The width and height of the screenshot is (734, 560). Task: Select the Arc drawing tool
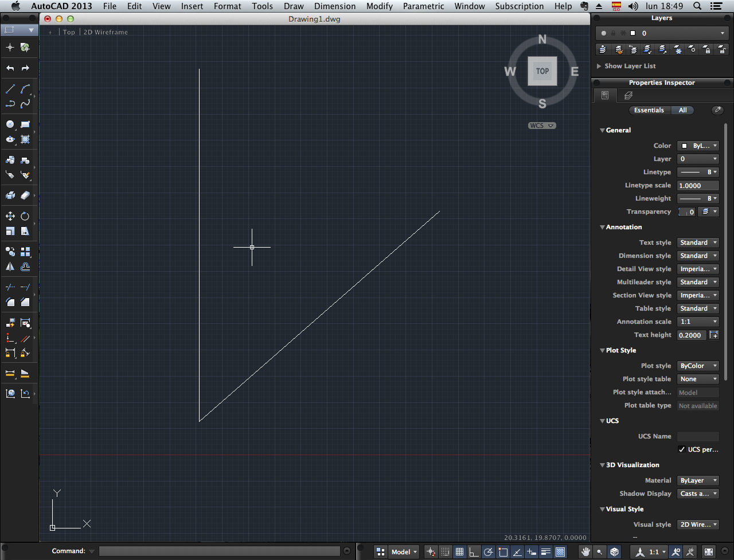click(x=25, y=89)
